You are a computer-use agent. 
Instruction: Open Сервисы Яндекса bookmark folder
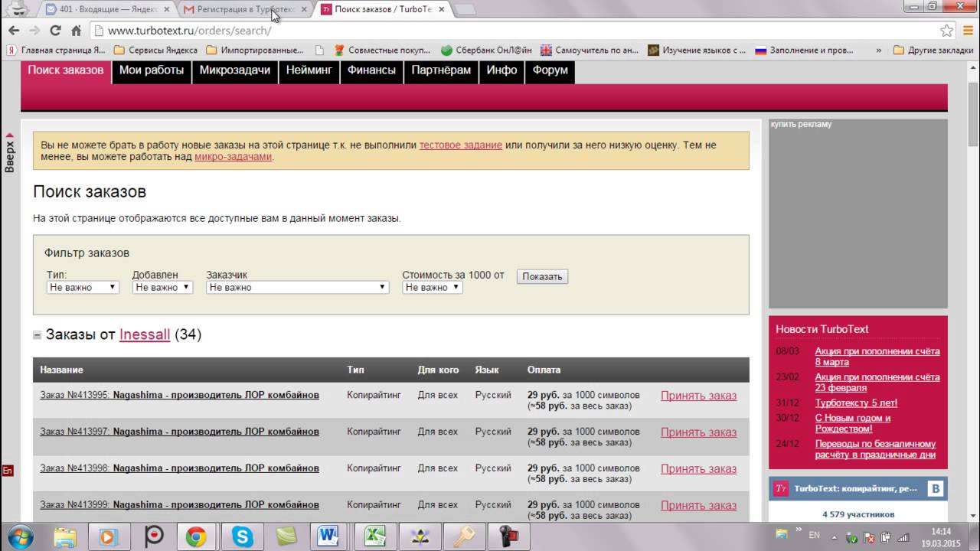pos(155,50)
